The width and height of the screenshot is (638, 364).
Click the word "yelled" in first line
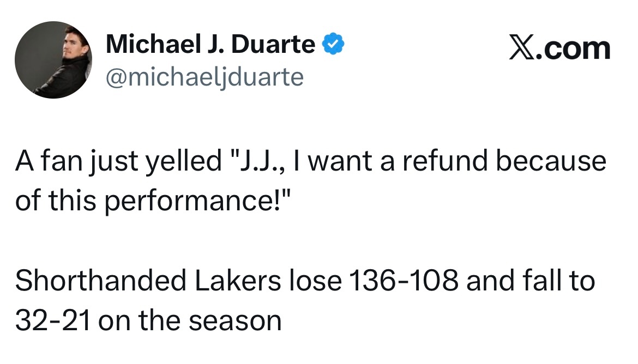point(184,161)
